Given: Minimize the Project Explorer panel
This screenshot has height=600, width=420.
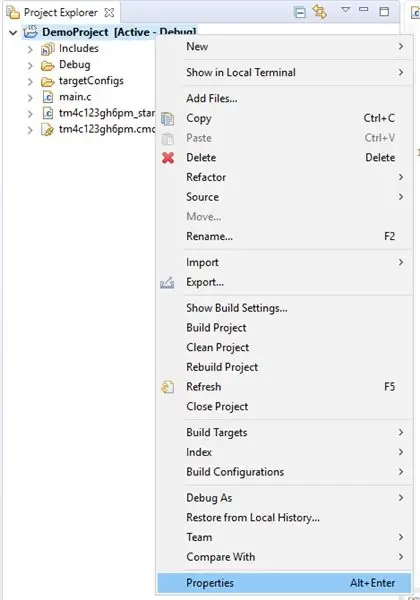Looking at the screenshot, I should point(364,9).
